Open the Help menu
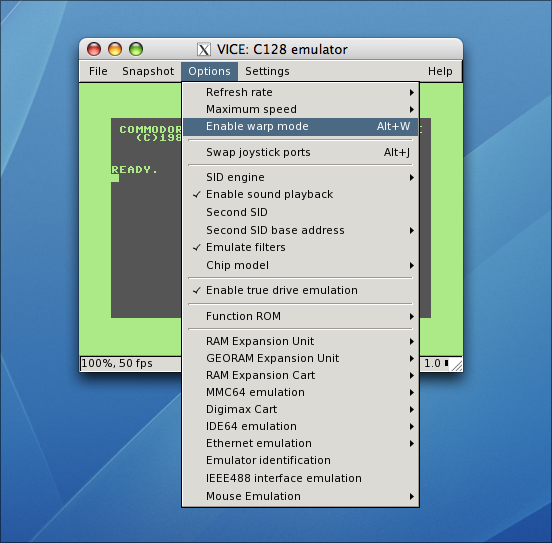This screenshot has height=543, width=552. (x=440, y=71)
